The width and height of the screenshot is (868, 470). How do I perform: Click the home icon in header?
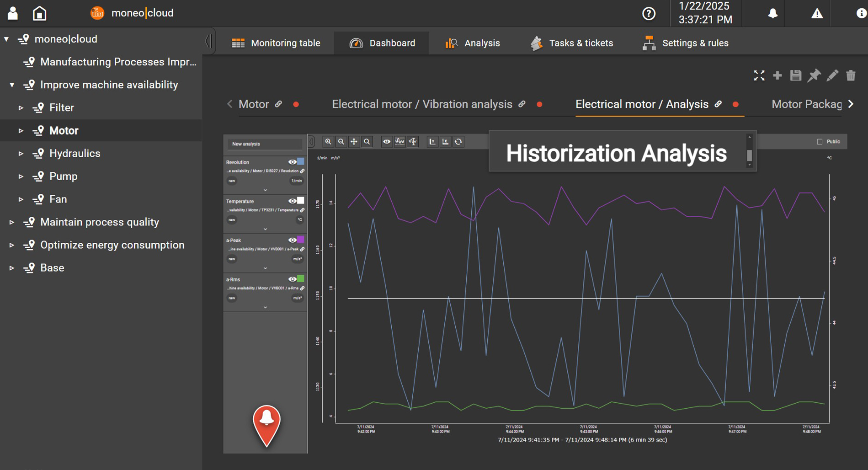pyautogui.click(x=40, y=13)
